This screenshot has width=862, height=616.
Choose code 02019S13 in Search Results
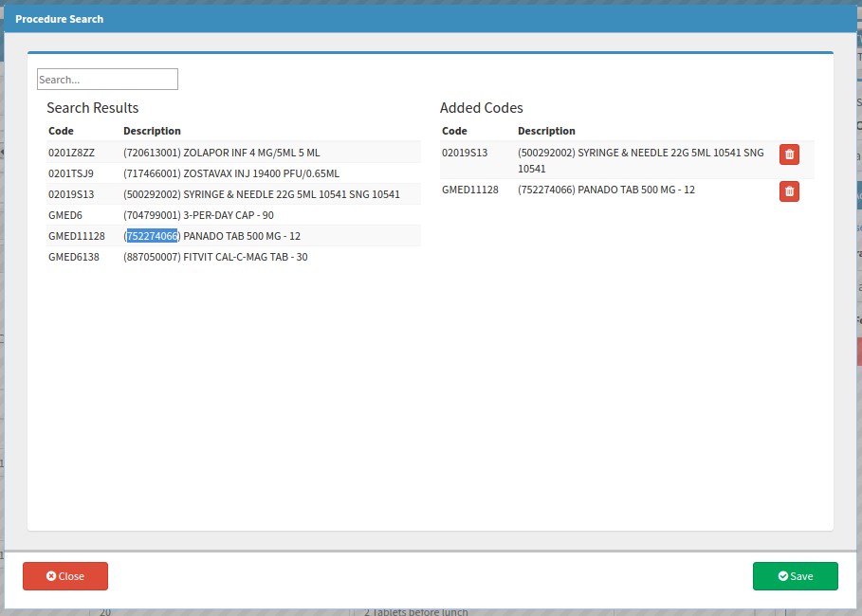[x=70, y=194]
